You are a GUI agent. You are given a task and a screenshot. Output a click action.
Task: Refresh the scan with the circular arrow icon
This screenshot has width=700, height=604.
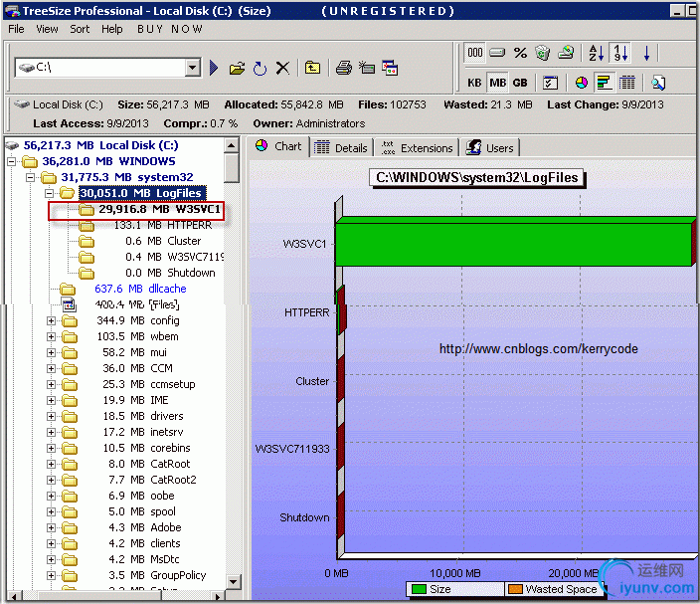tap(260, 68)
